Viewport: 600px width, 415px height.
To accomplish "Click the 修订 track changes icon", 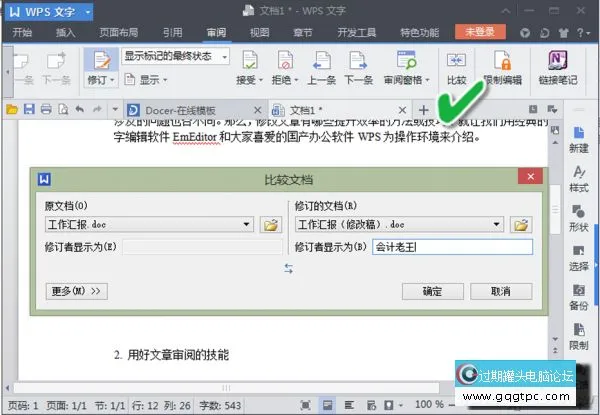I will point(101,61).
